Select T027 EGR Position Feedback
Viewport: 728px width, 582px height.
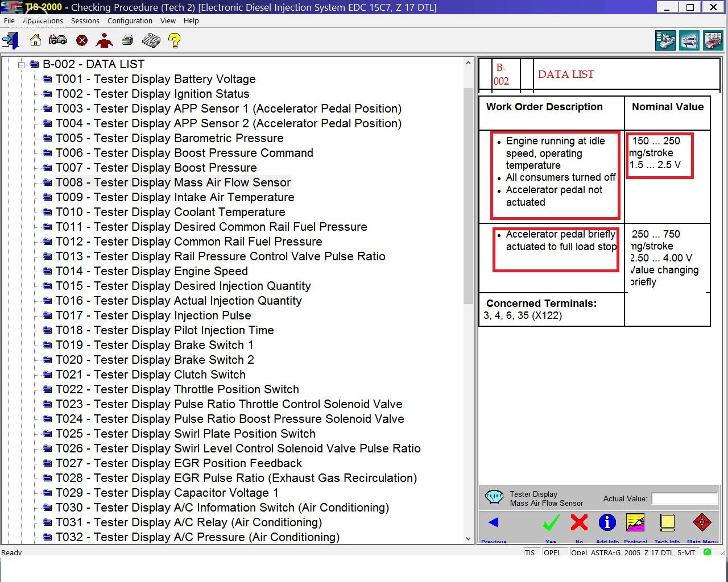pos(179,463)
